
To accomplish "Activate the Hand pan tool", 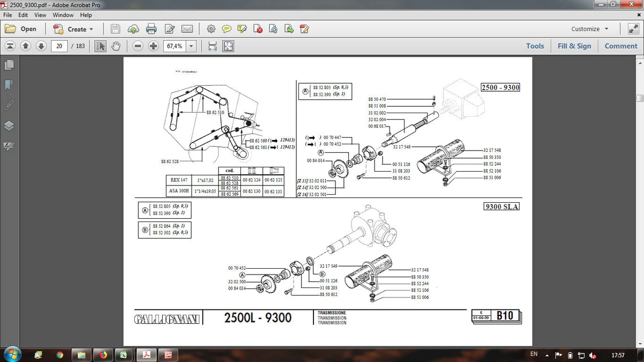I will click(115, 46).
